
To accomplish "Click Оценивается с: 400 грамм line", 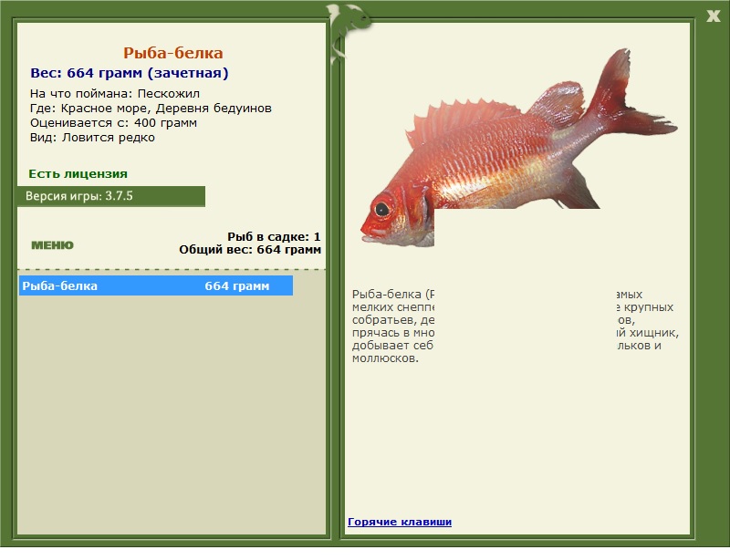I will [113, 123].
